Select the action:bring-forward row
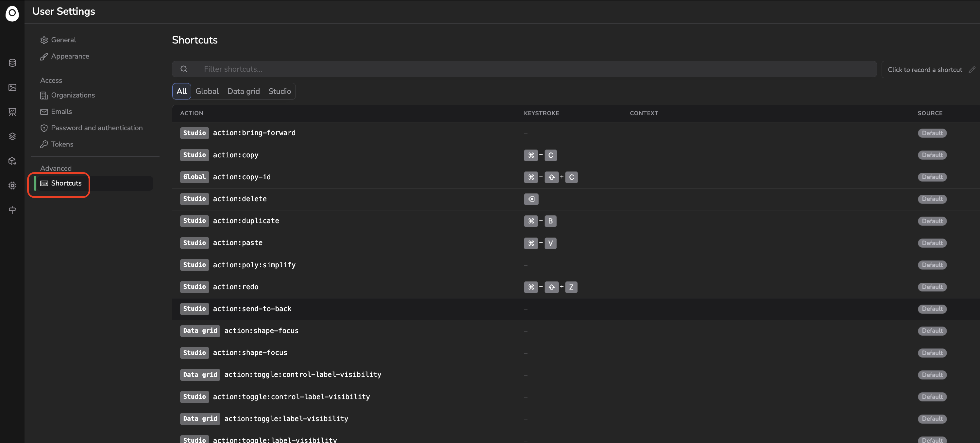The height and width of the screenshot is (443, 980). tap(576, 133)
